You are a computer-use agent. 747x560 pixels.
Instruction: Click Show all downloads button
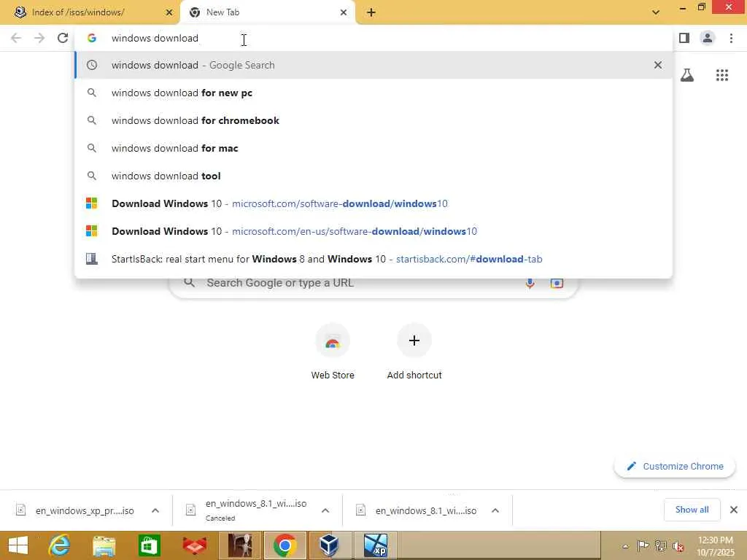[692, 510]
